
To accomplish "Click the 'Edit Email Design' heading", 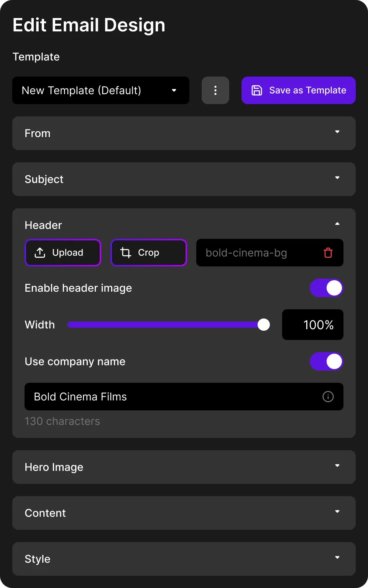I will click(89, 25).
